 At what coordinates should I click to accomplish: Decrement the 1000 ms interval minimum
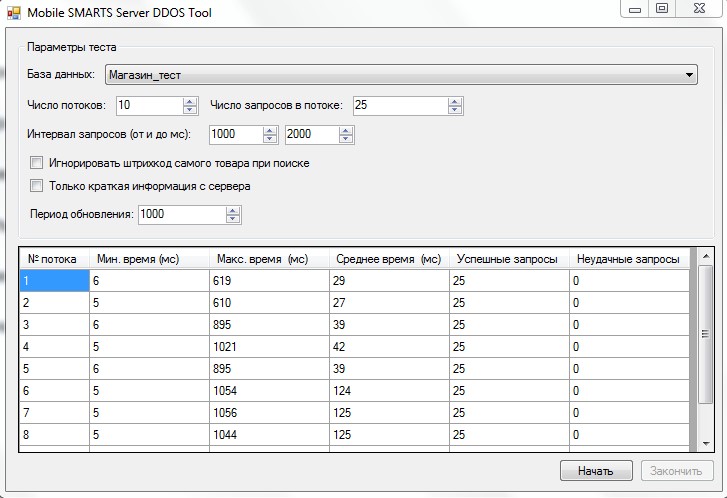click(269, 139)
